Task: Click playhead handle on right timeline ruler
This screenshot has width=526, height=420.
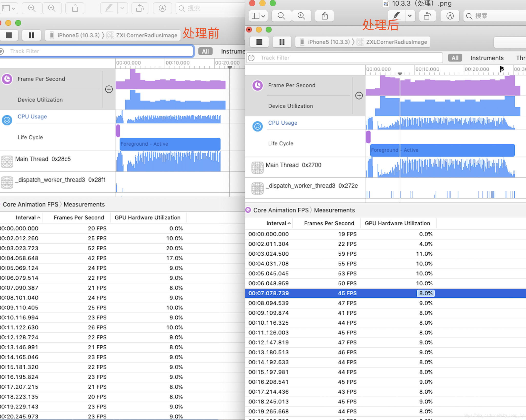Action: (400, 74)
